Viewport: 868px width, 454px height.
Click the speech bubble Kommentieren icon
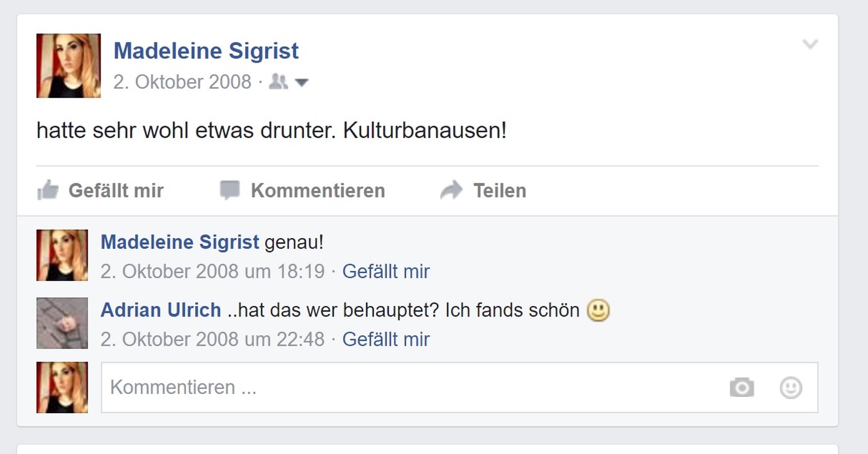coord(229,191)
